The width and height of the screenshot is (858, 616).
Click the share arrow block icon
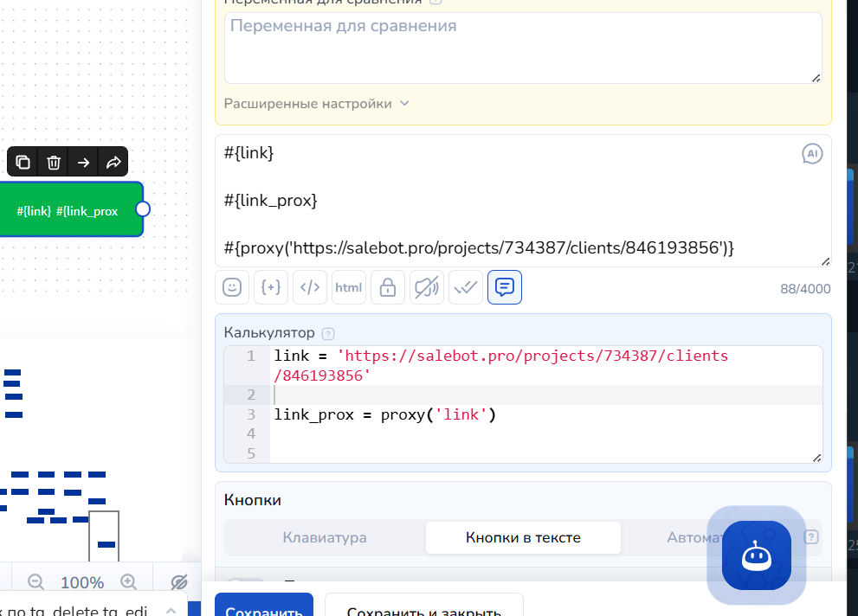coord(113,163)
